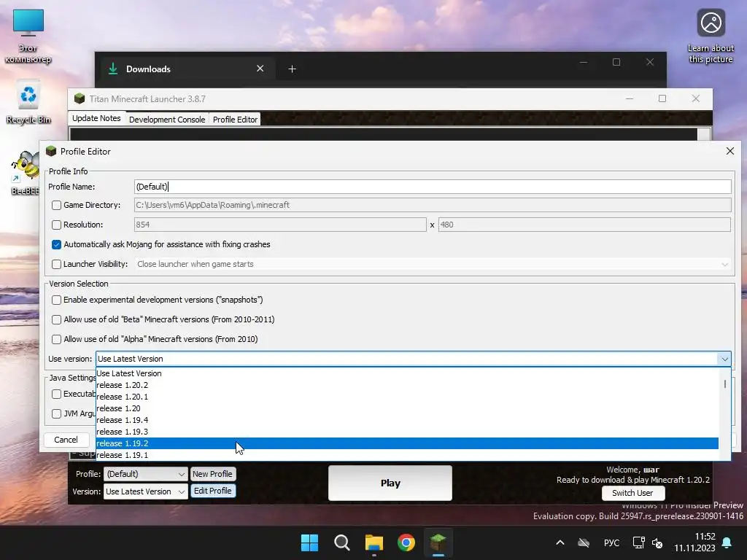This screenshot has height=560, width=747.
Task: Toggle the Executable checkbox in Java Settings
Action: (56, 394)
